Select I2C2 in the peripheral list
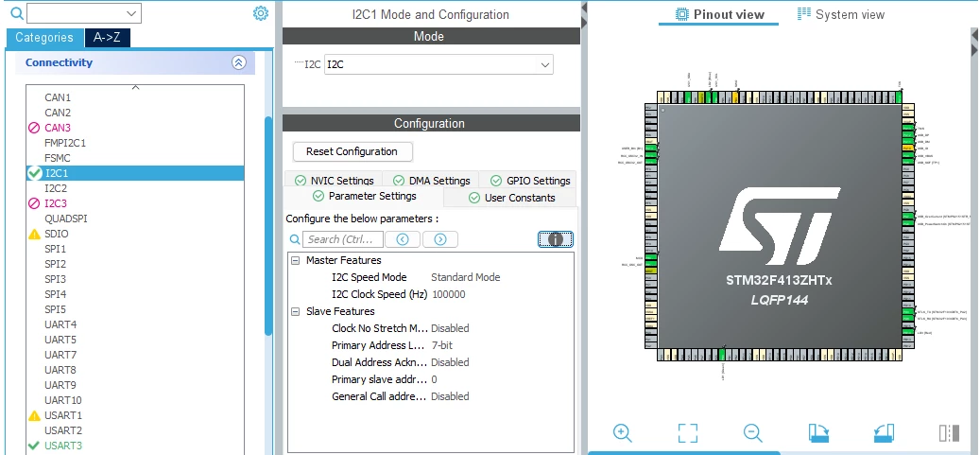The height and width of the screenshot is (455, 980). (56, 187)
